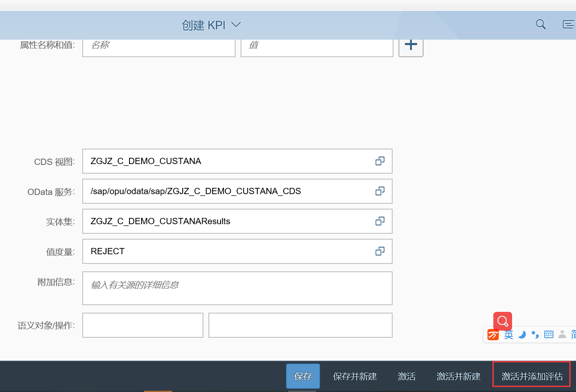Click 激活并添加评估 highlighted button

point(531,376)
